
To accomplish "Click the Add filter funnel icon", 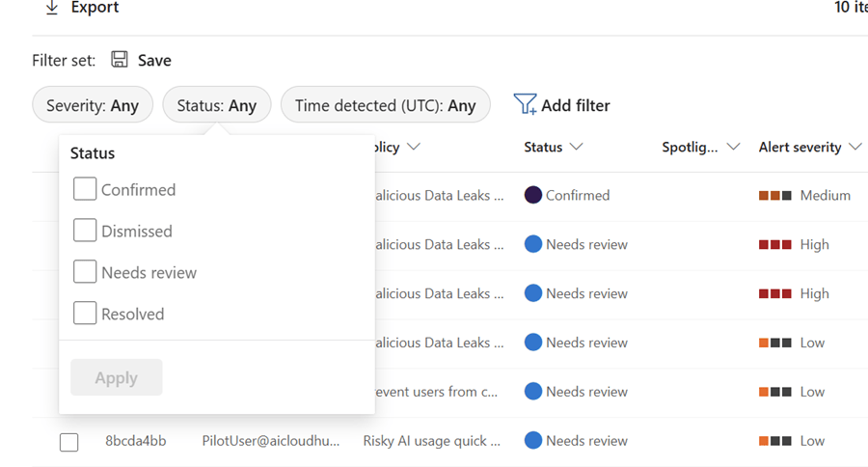I will point(525,105).
